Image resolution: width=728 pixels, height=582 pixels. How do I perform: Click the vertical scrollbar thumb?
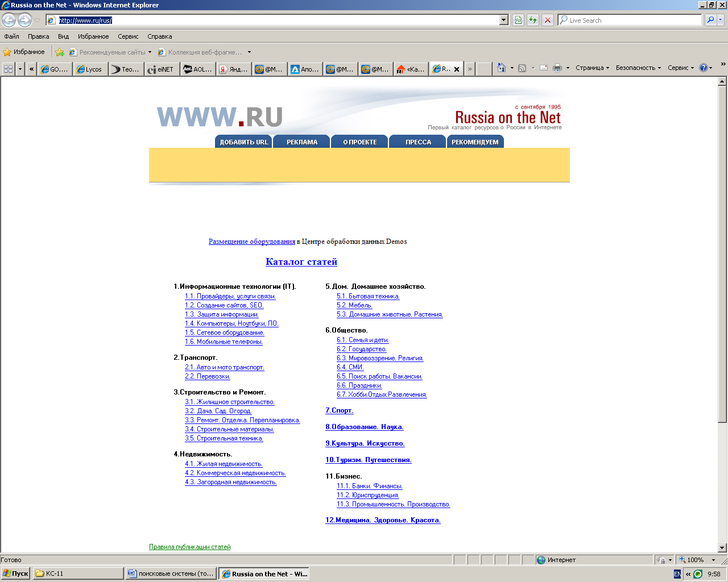point(722,254)
